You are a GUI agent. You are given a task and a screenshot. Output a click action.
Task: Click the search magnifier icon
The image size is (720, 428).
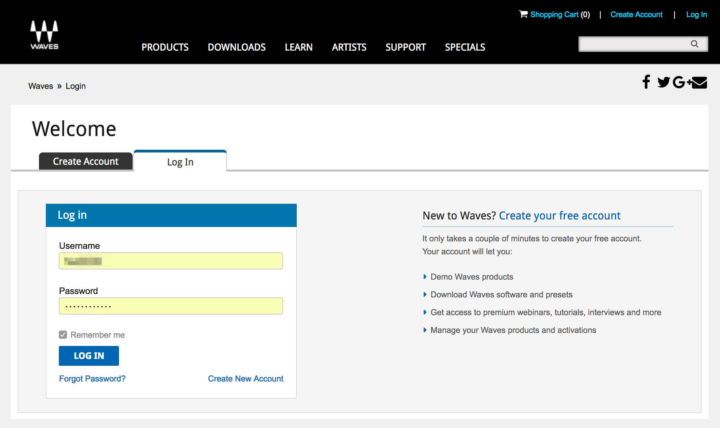click(695, 44)
